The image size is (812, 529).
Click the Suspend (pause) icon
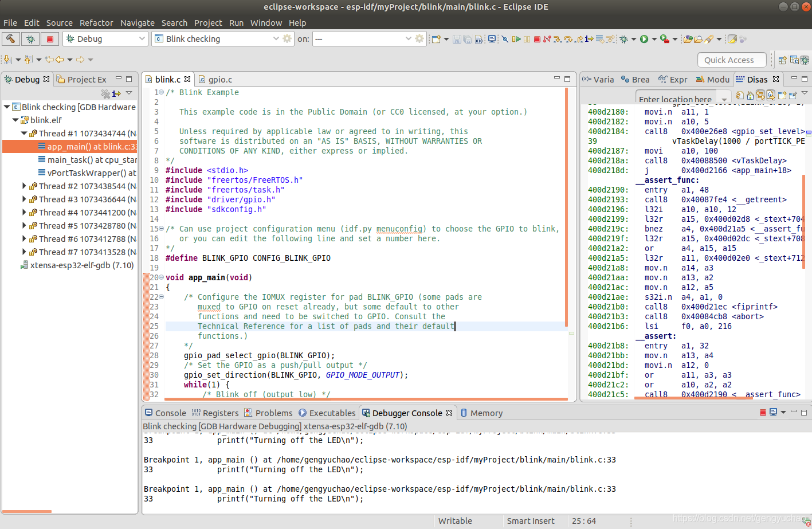click(527, 38)
